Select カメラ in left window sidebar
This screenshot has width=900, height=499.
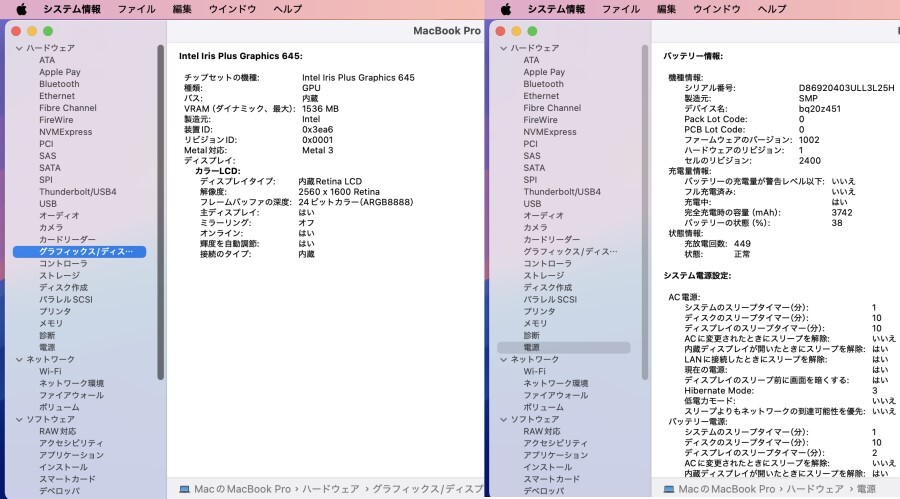point(51,228)
